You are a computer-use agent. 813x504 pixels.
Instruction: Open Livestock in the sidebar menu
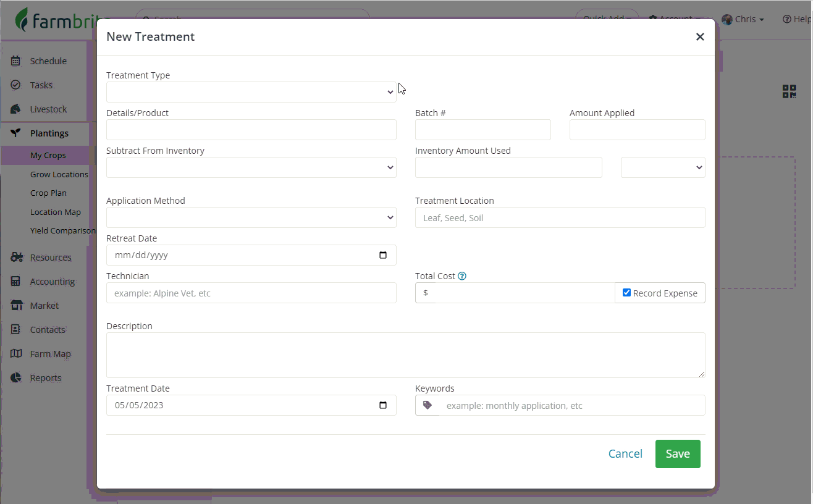click(x=48, y=109)
